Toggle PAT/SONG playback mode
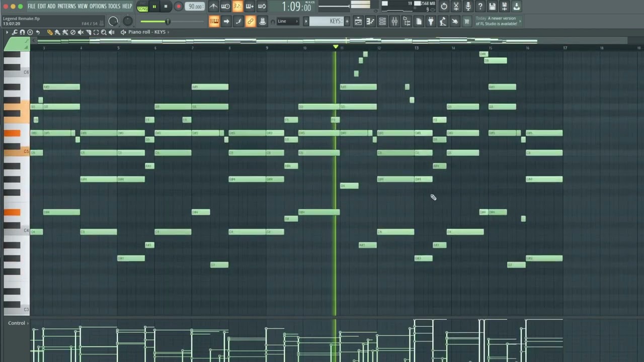This screenshot has width=644, height=362. tap(142, 7)
